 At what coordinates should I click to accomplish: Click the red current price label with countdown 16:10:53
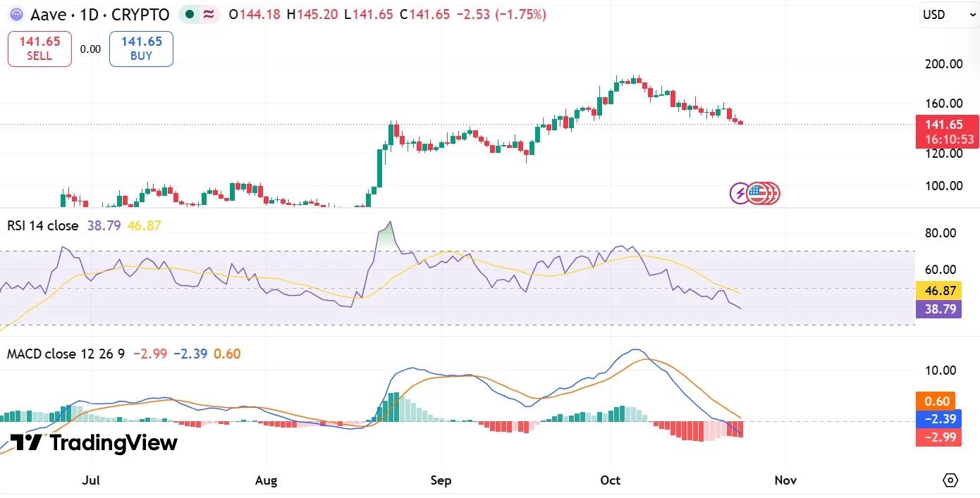tap(947, 132)
